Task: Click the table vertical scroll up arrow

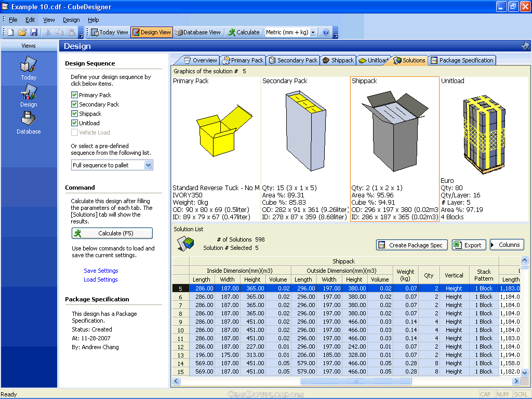Action: [x=525, y=260]
